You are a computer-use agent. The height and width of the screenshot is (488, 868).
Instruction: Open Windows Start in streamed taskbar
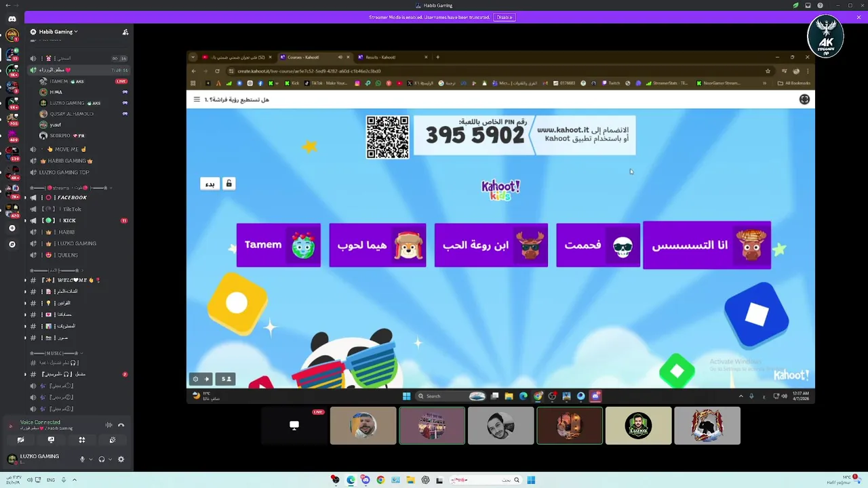[x=407, y=396]
